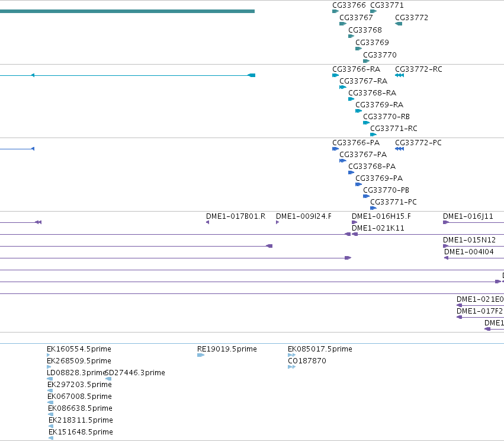The width and height of the screenshot is (504, 441).
Task: Click transcript CG33770-RB
Action: (x=386, y=117)
